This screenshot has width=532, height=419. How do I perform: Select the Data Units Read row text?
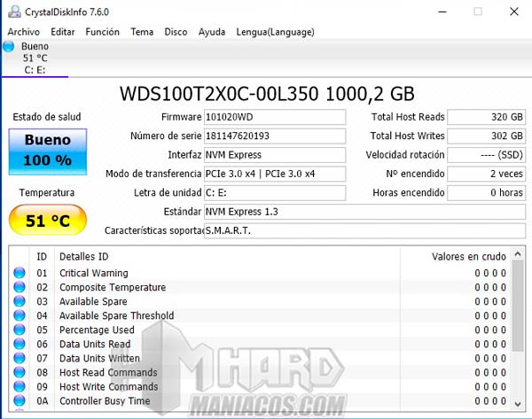(x=95, y=344)
